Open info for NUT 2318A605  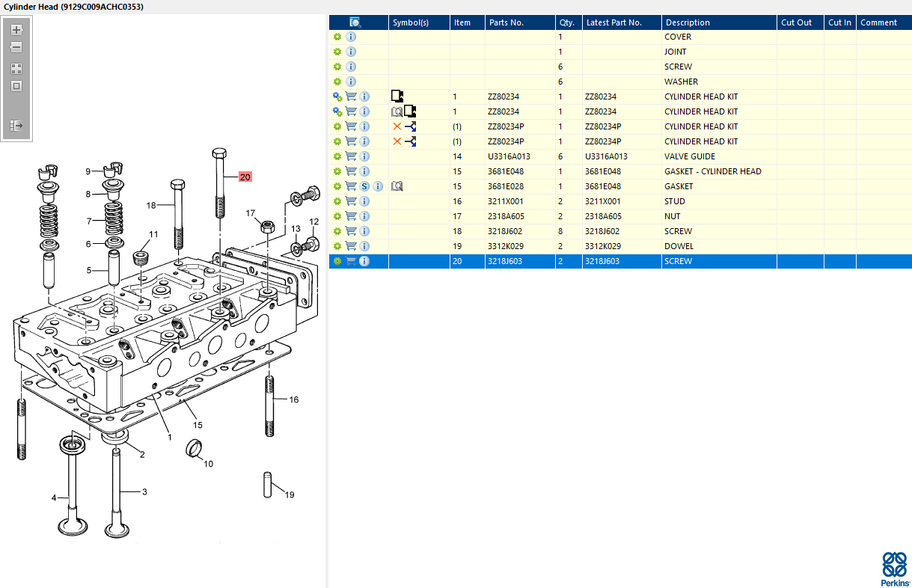pos(364,216)
